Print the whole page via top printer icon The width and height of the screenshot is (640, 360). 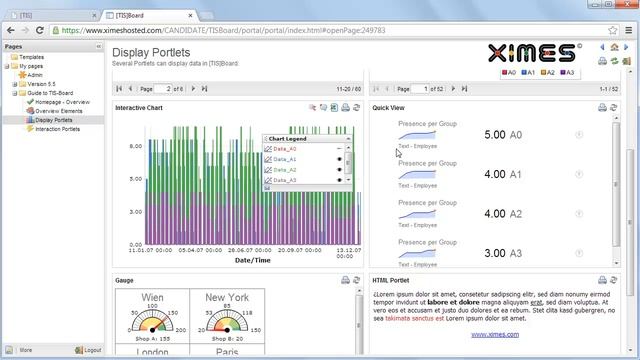[602, 61]
